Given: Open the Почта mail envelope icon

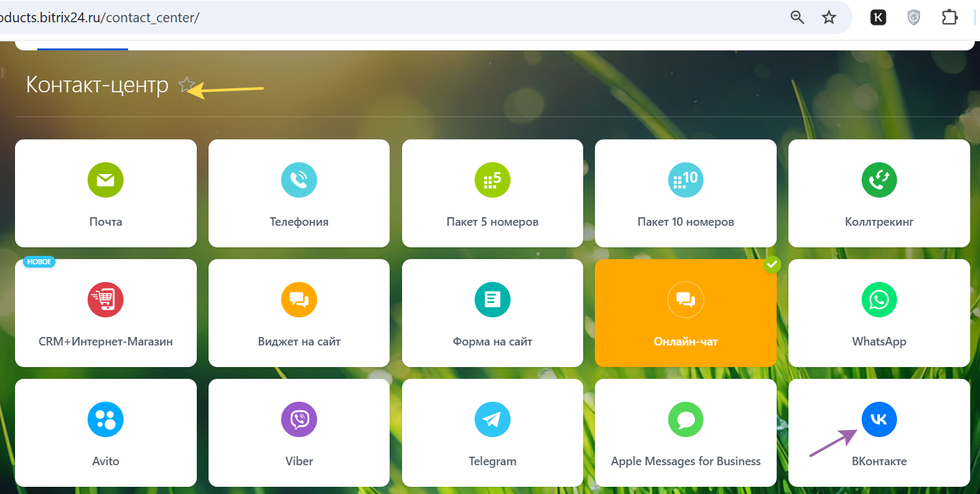Looking at the screenshot, I should pos(105,180).
